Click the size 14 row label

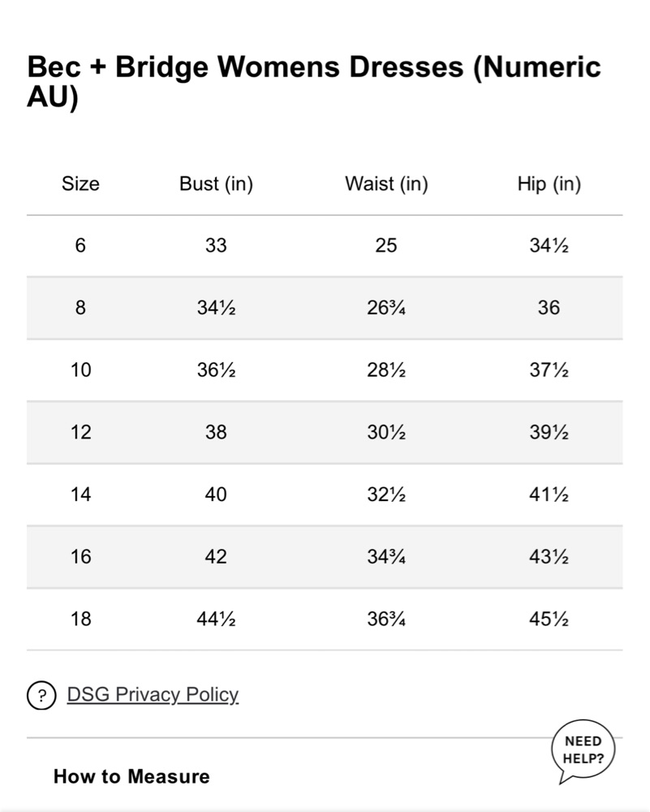pos(80,494)
